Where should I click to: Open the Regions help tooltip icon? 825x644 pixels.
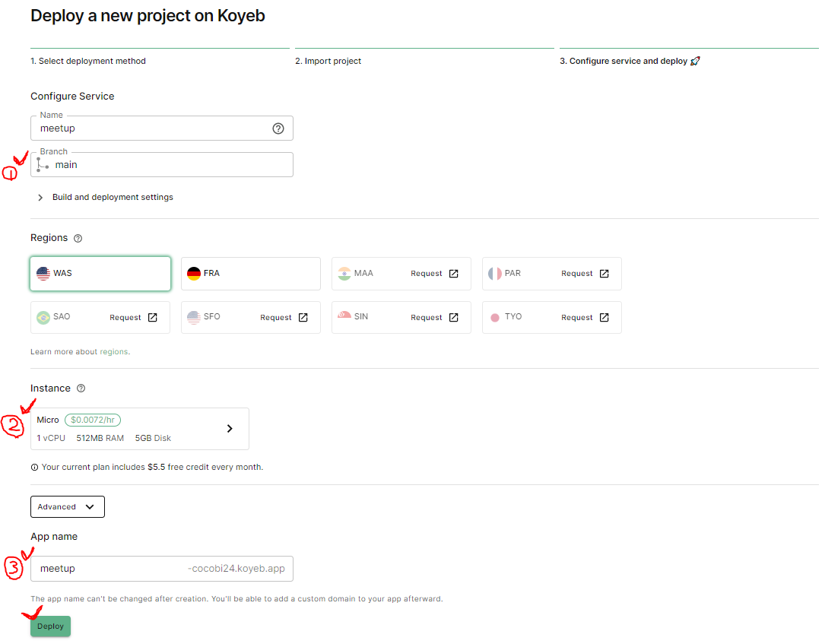point(78,238)
